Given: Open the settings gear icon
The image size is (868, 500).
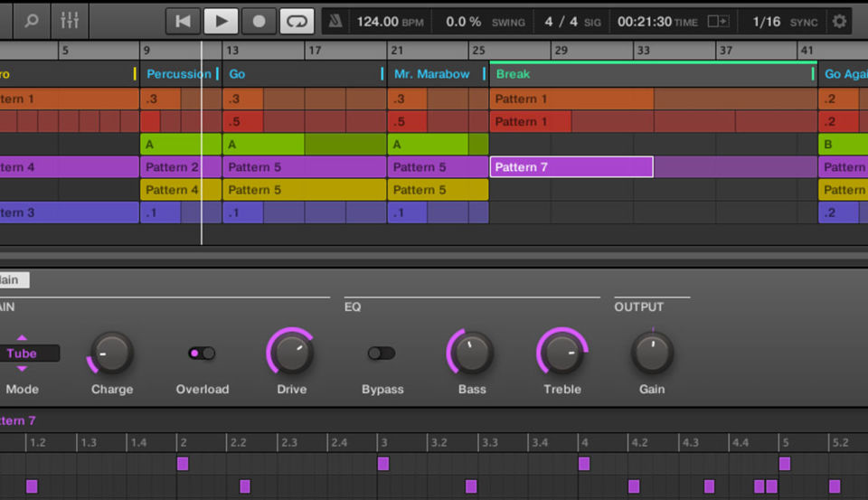Looking at the screenshot, I should 840,21.
